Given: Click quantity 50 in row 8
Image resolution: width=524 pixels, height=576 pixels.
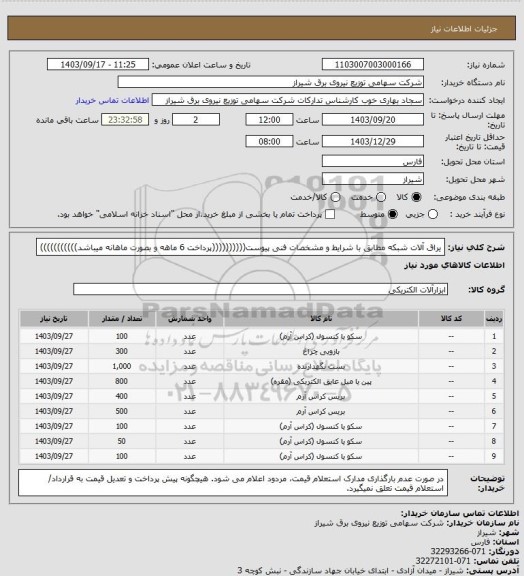Looking at the screenshot, I should pyautogui.click(x=122, y=441).
